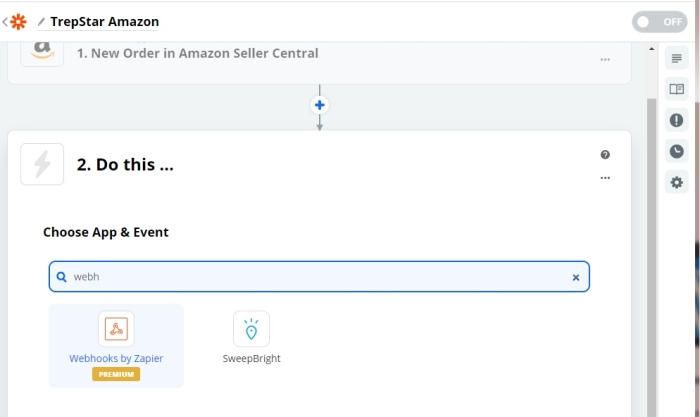Screen dimensions: 700x417
Task: Open the help book icon in sidebar
Action: (676, 89)
